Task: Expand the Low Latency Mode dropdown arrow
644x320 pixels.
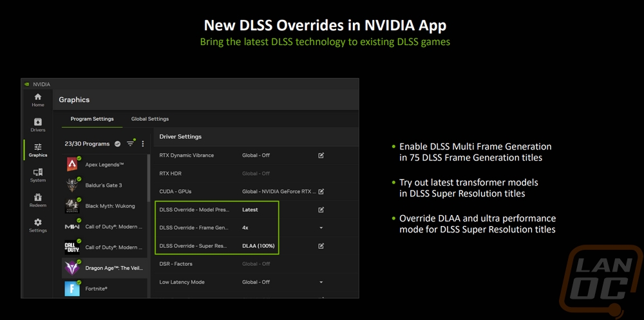Action: [321, 282]
